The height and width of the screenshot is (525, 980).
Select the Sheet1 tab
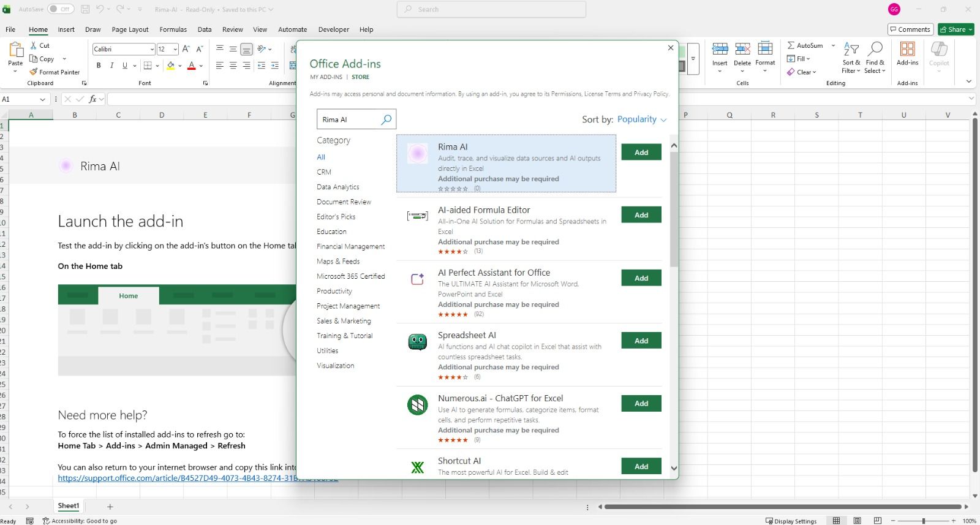(x=69, y=506)
